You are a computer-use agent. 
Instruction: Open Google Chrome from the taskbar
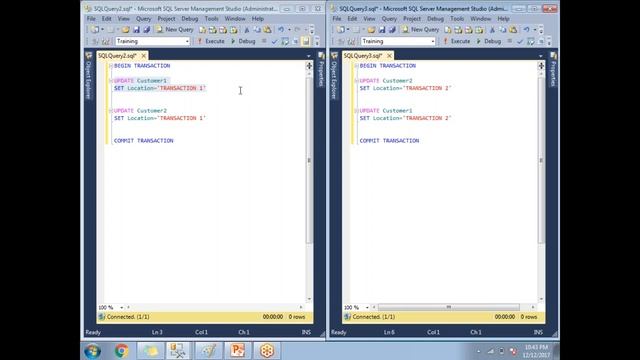pos(121,351)
